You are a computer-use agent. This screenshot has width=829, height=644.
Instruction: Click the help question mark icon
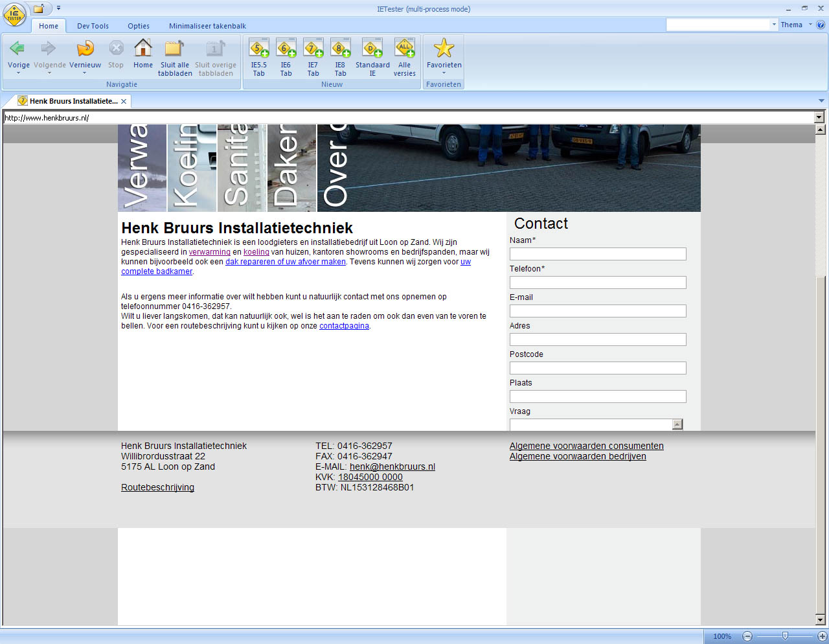(x=821, y=25)
